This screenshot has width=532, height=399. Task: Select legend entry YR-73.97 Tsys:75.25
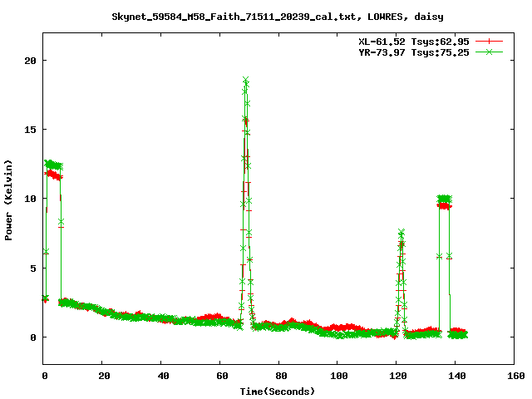[414, 52]
